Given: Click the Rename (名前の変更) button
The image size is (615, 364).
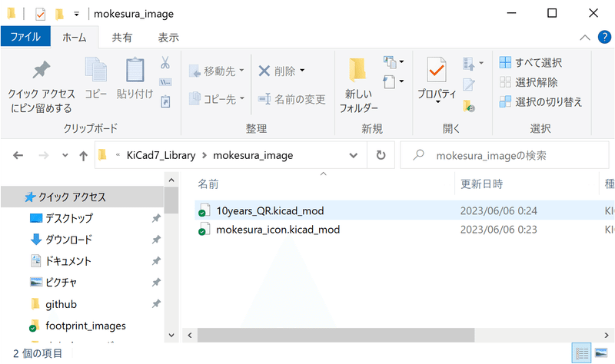Looking at the screenshot, I should [x=292, y=99].
